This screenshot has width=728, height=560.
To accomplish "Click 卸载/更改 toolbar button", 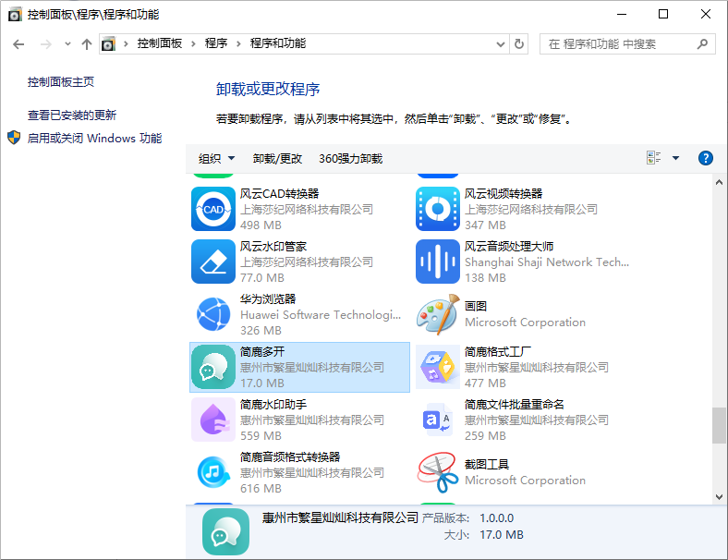I will point(277,158).
